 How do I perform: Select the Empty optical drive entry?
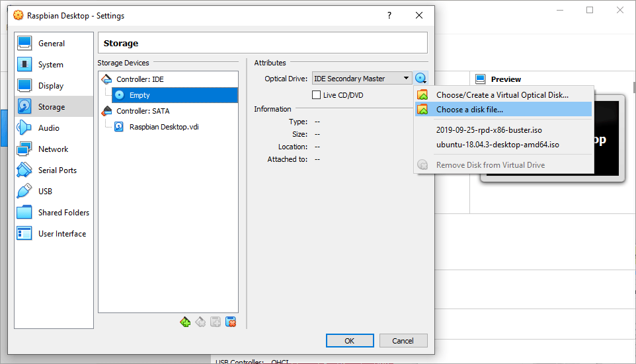(x=175, y=95)
